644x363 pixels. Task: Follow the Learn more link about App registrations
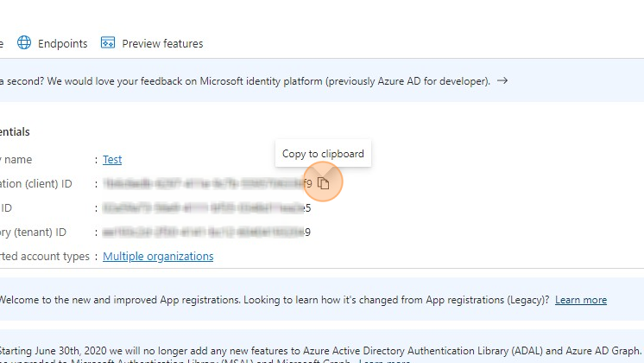pos(580,300)
